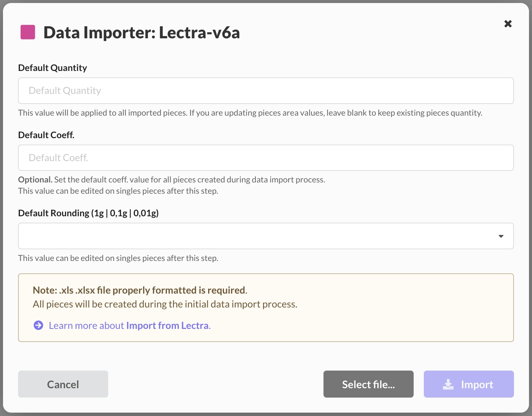
Task: Click the caret arrow in the rounding selector
Action: pyautogui.click(x=501, y=236)
